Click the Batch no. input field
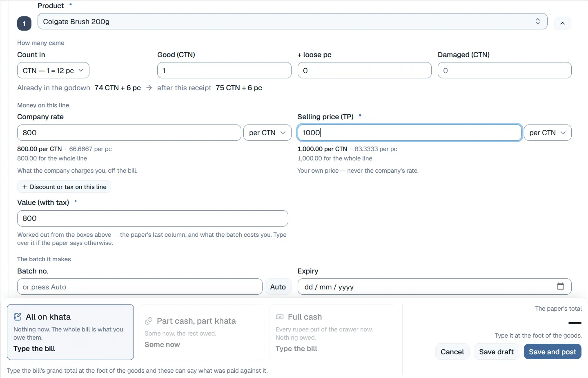The height and width of the screenshot is (378, 588). pyautogui.click(x=140, y=287)
